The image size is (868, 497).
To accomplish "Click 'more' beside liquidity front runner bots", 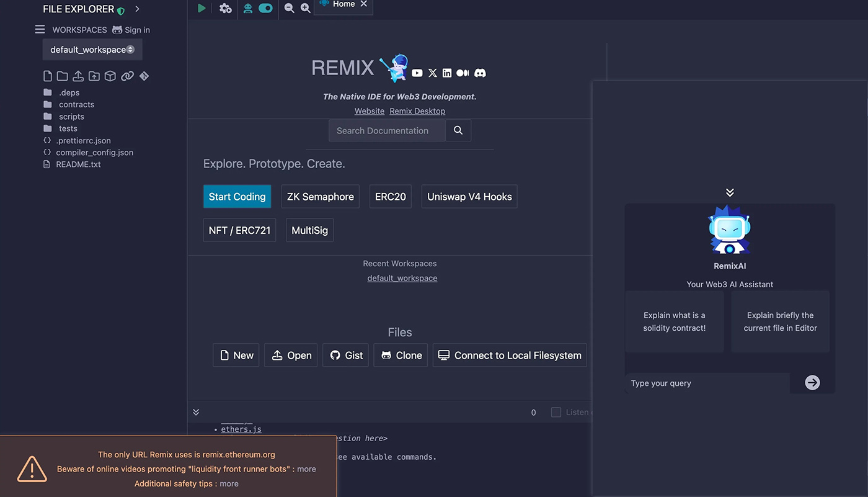I will click(x=306, y=469).
